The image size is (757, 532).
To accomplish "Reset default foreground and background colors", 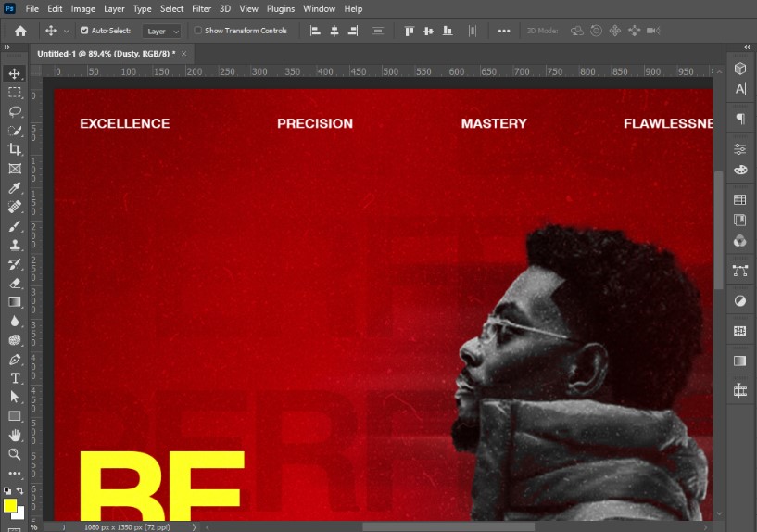I will click(x=7, y=490).
